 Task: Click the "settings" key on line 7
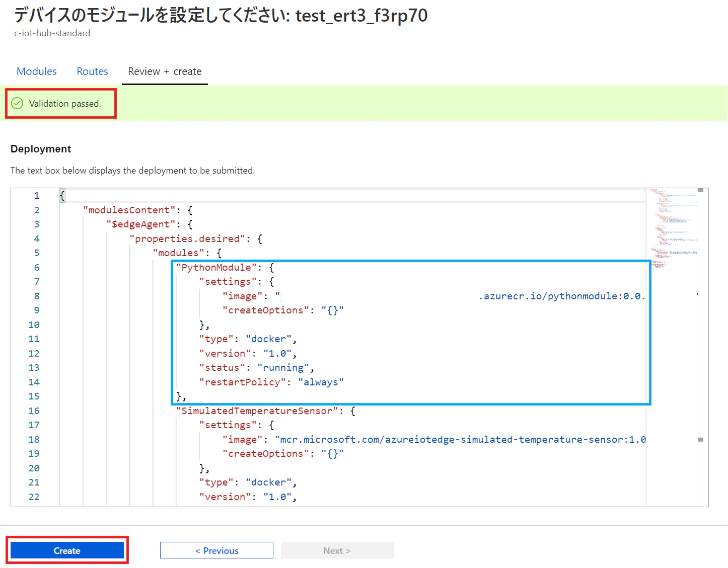(x=228, y=281)
